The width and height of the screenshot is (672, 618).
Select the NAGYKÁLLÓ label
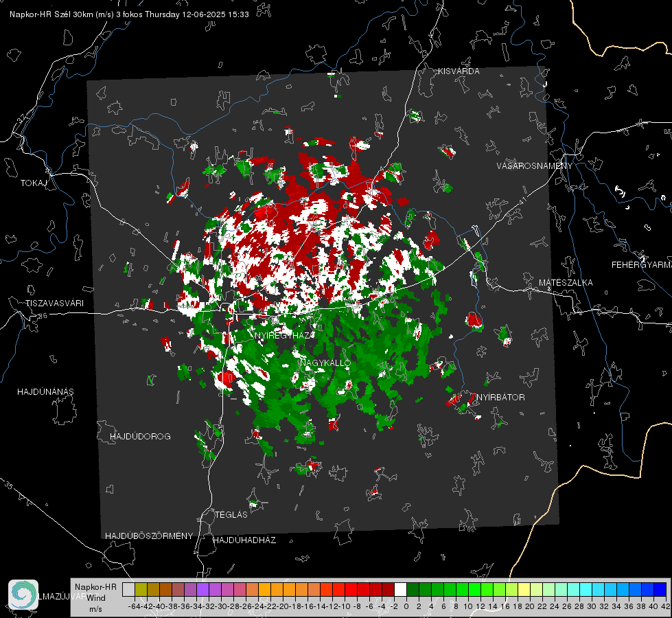point(325,363)
